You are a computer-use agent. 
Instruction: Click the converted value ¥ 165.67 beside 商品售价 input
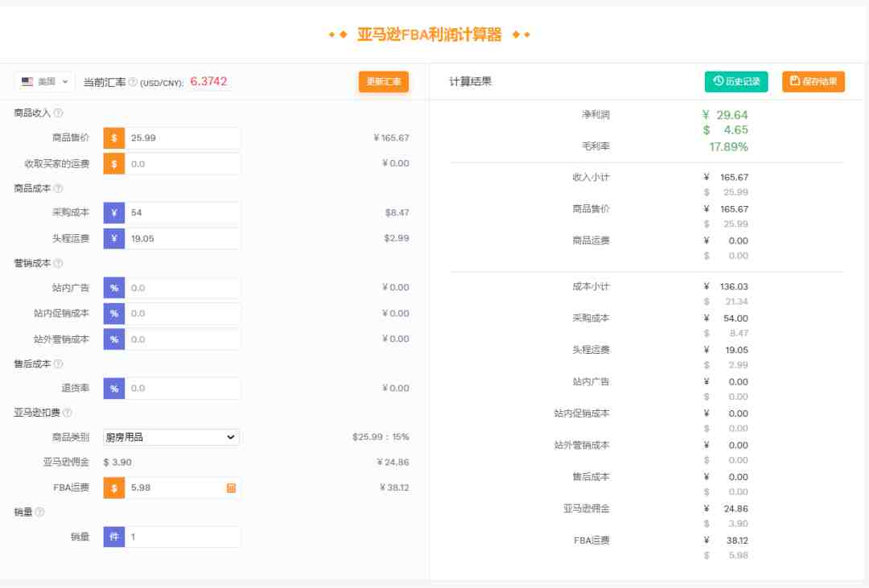pos(391,138)
